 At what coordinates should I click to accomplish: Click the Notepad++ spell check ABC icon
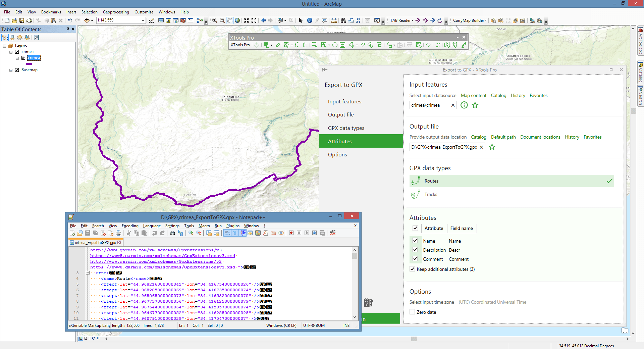tap(333, 233)
